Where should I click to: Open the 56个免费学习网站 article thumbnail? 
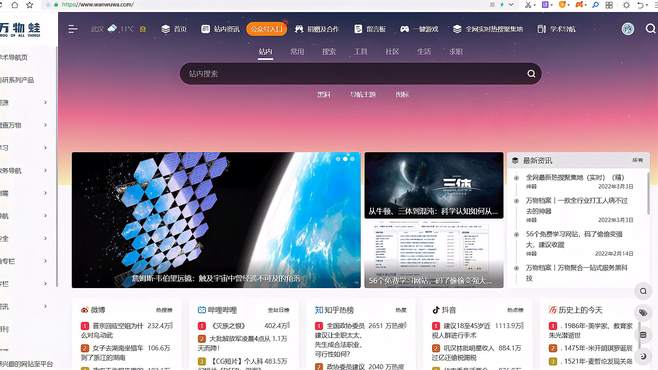pos(434,254)
